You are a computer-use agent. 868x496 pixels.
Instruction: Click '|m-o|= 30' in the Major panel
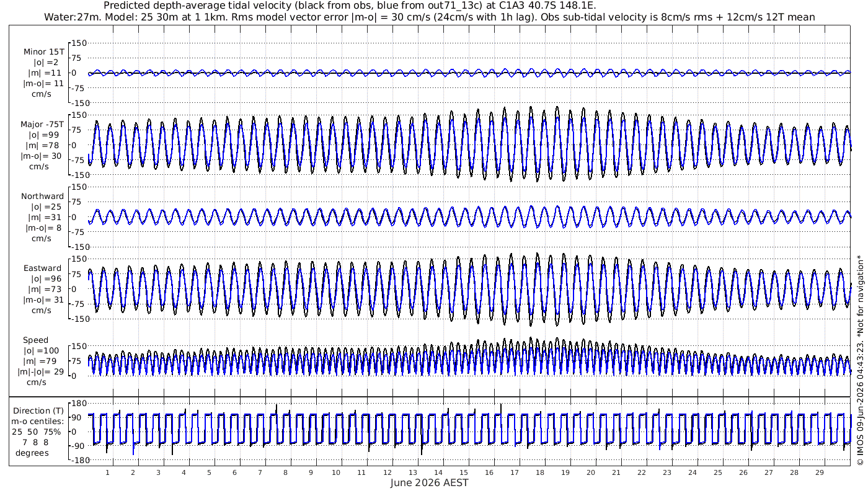(x=41, y=156)
